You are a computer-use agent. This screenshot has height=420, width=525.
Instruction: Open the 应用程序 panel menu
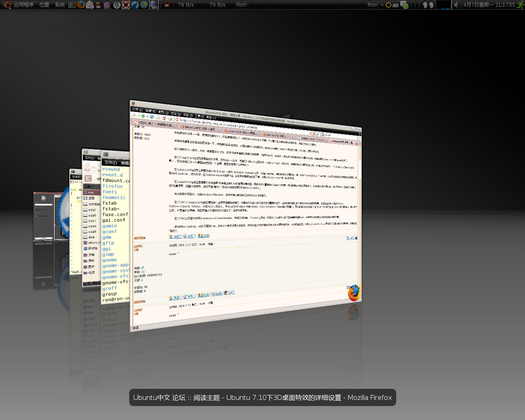point(24,5)
